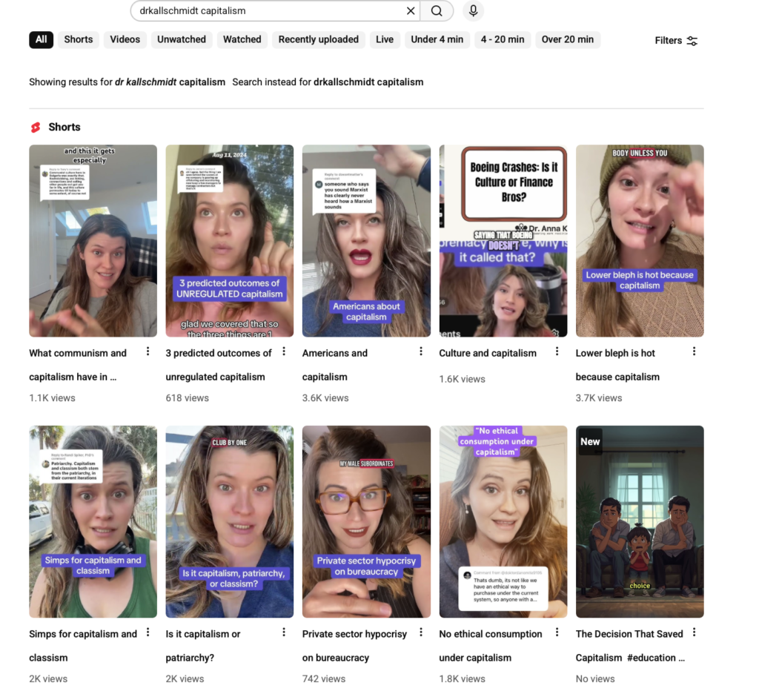Open the Filters panel
This screenshot has height=700, width=759.
pos(676,41)
